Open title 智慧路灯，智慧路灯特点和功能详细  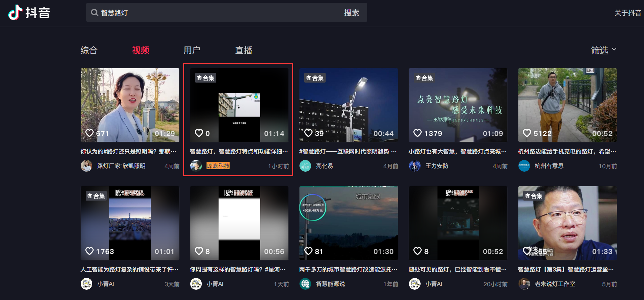pos(239,151)
